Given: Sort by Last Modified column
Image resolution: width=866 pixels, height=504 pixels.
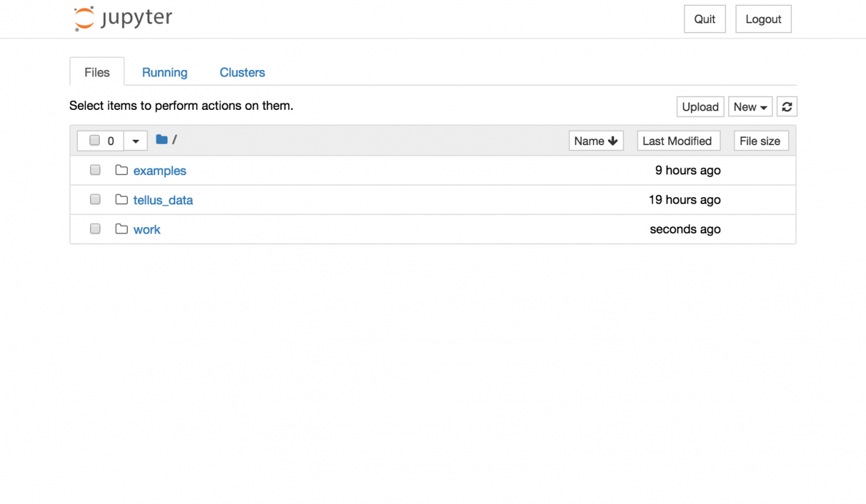Looking at the screenshot, I should point(677,140).
